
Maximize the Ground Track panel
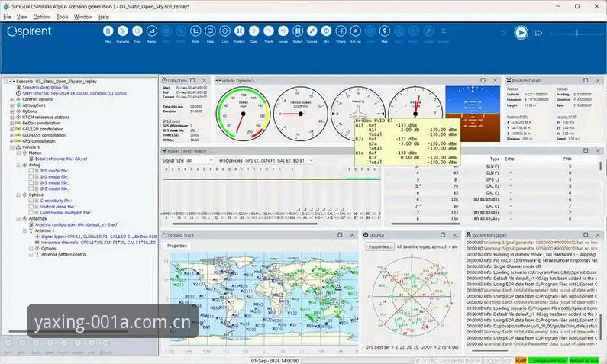(x=340, y=235)
